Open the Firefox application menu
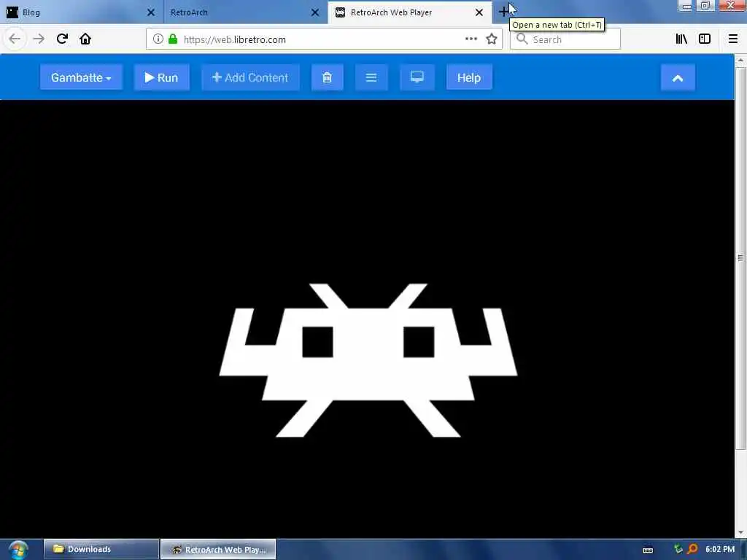 pyautogui.click(x=732, y=39)
